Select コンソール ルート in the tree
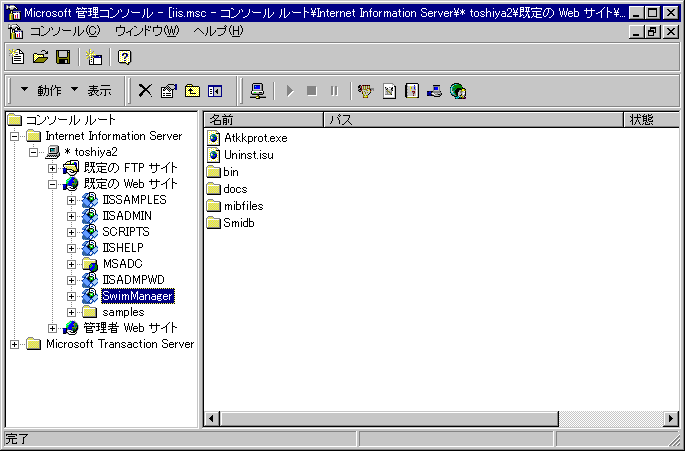The image size is (685, 451). point(71,120)
